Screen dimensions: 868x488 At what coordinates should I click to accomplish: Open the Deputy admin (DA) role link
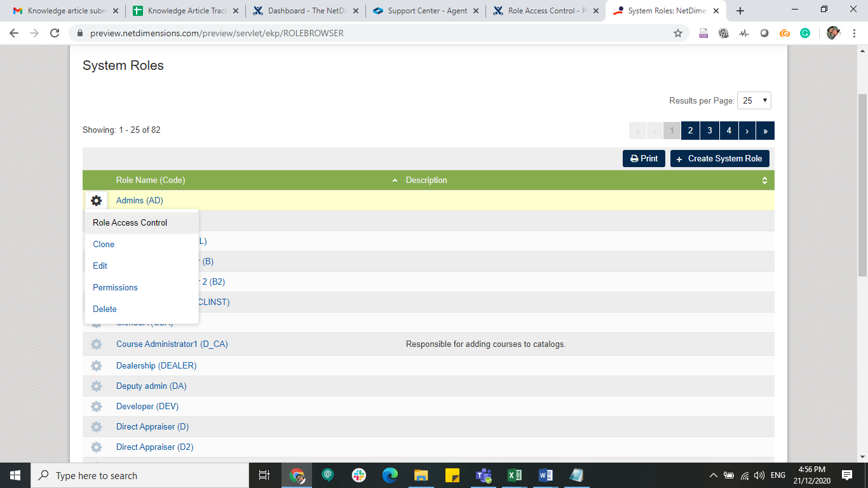[151, 386]
